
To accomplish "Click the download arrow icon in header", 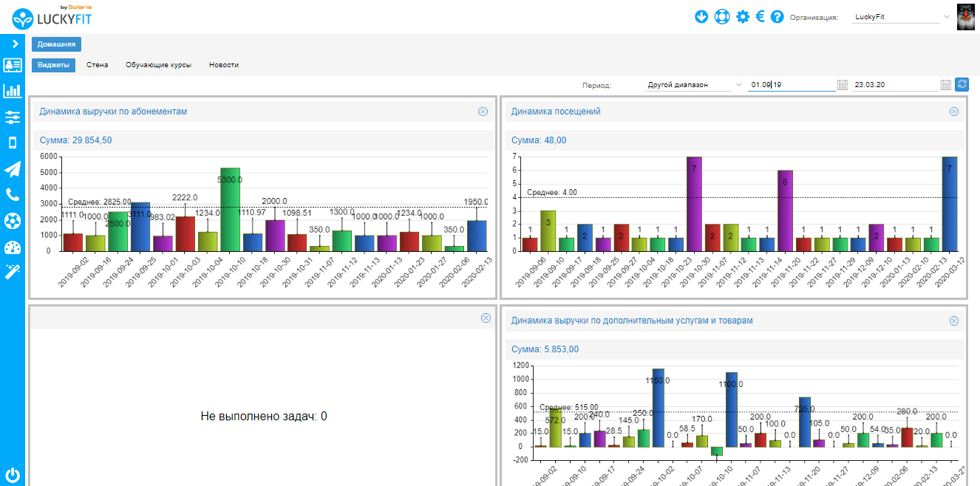I will click(x=701, y=16).
